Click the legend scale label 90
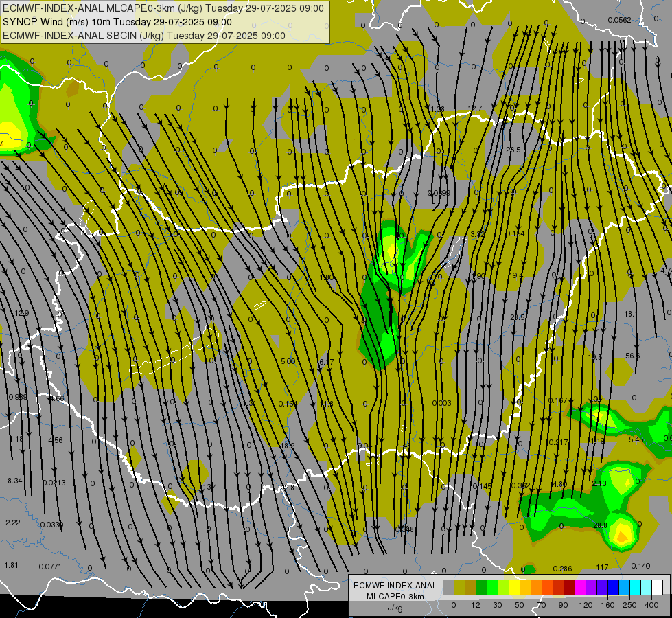The width and height of the screenshot is (672, 618). click(x=563, y=605)
